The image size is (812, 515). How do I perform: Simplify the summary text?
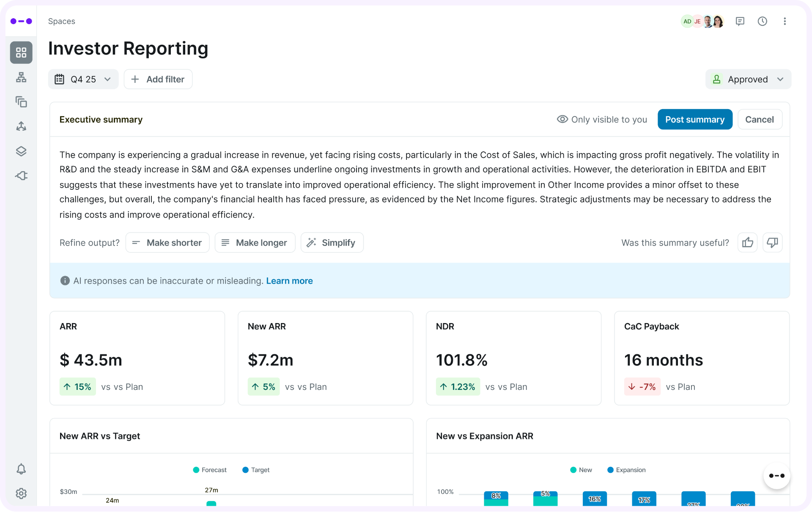click(332, 243)
